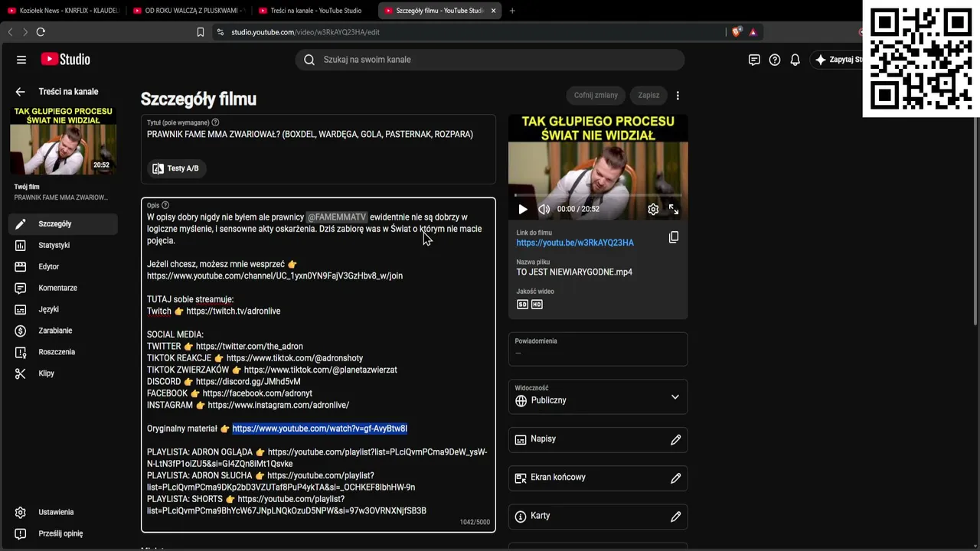
Task: Edit subtitles via Napisy pencil icon
Action: pos(675,439)
